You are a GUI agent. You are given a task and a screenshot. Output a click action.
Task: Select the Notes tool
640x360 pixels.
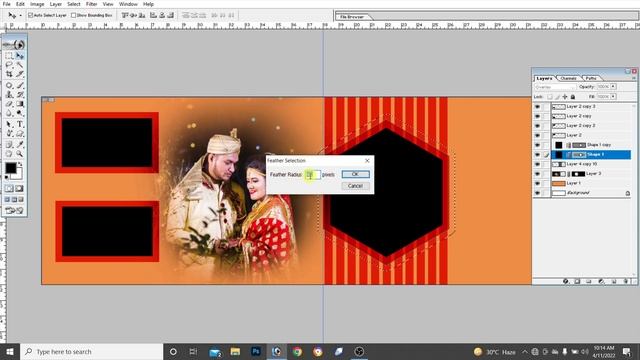(9, 144)
